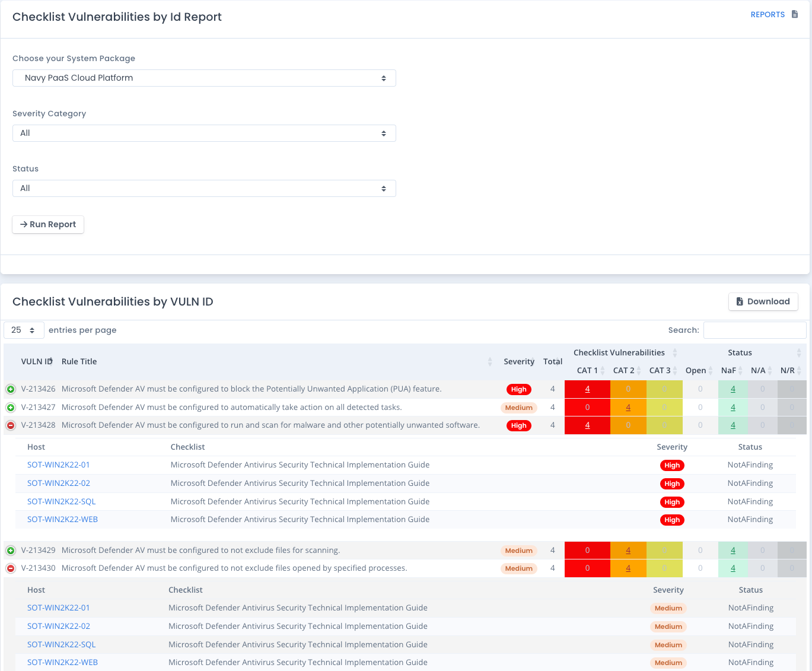Image resolution: width=812 pixels, height=671 pixels.
Task: Select rule title about automatically take action
Action: pos(232,408)
